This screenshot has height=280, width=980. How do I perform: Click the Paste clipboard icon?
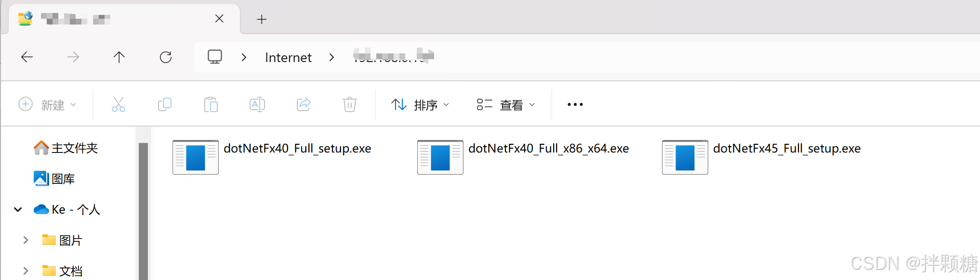pos(211,104)
